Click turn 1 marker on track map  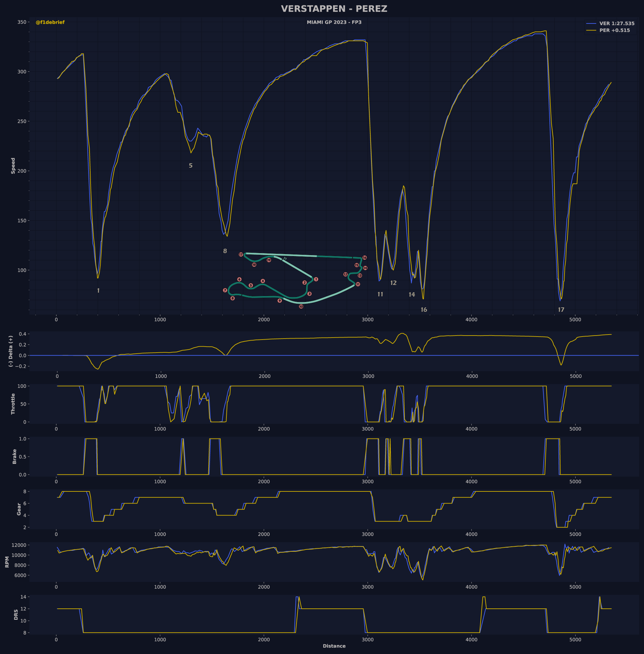316,279
